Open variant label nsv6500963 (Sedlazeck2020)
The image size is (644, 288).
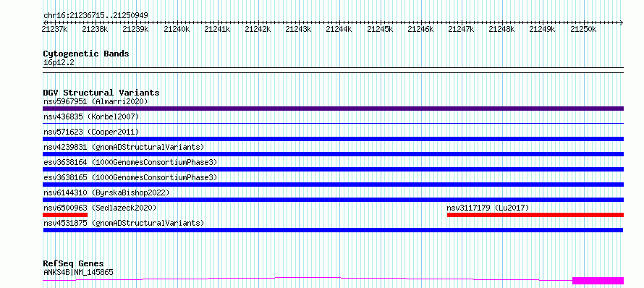coord(100,208)
